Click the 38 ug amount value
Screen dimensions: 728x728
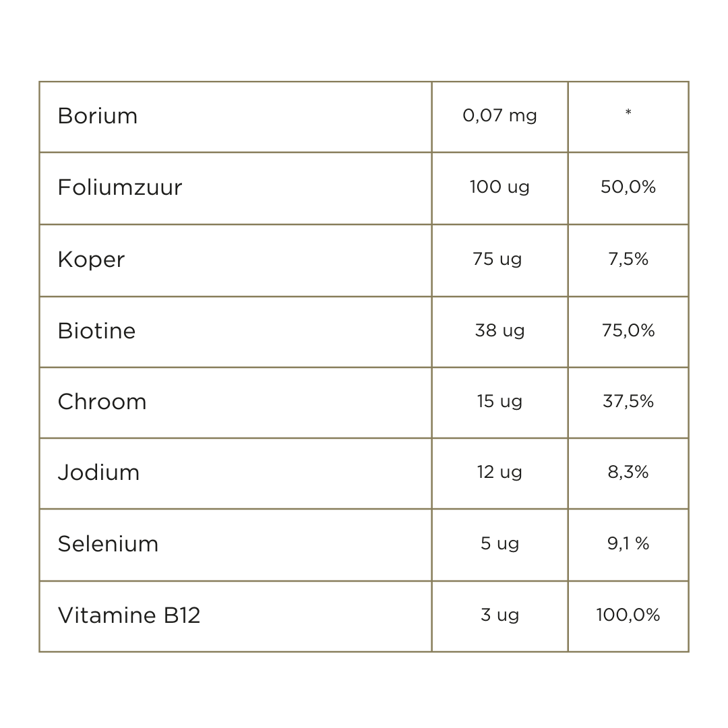pyautogui.click(x=499, y=331)
